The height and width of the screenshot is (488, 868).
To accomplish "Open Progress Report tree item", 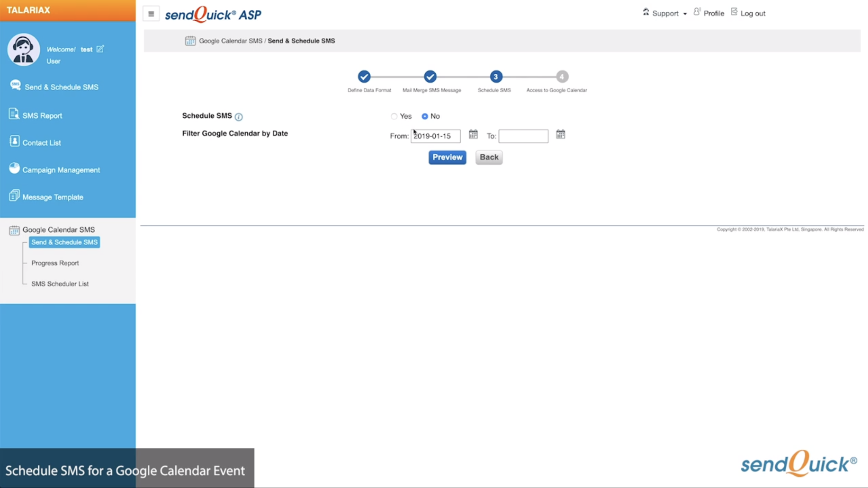I will click(55, 263).
